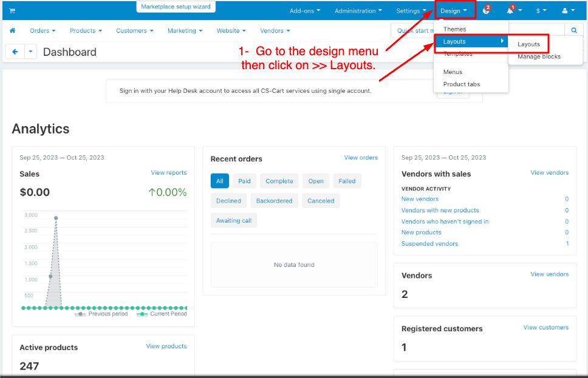Click View vendors link in Vendors with sales
This screenshot has height=378, width=588.
pos(549,173)
